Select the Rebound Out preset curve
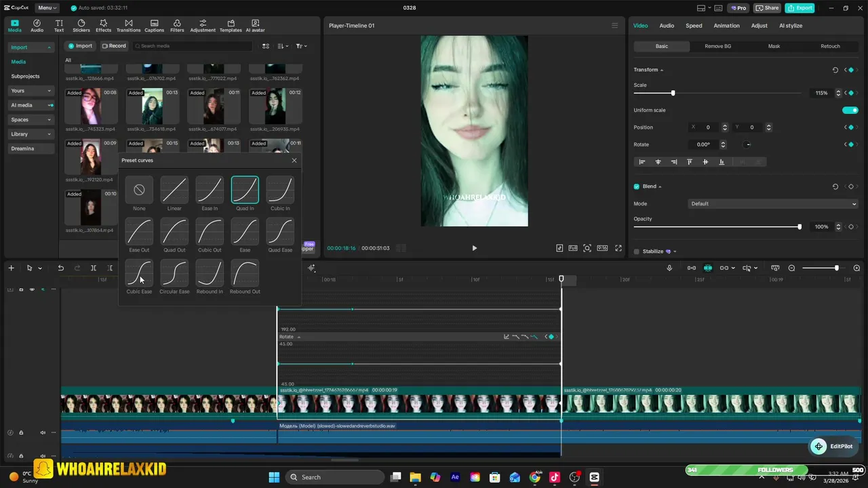868x488 pixels. 245,272
